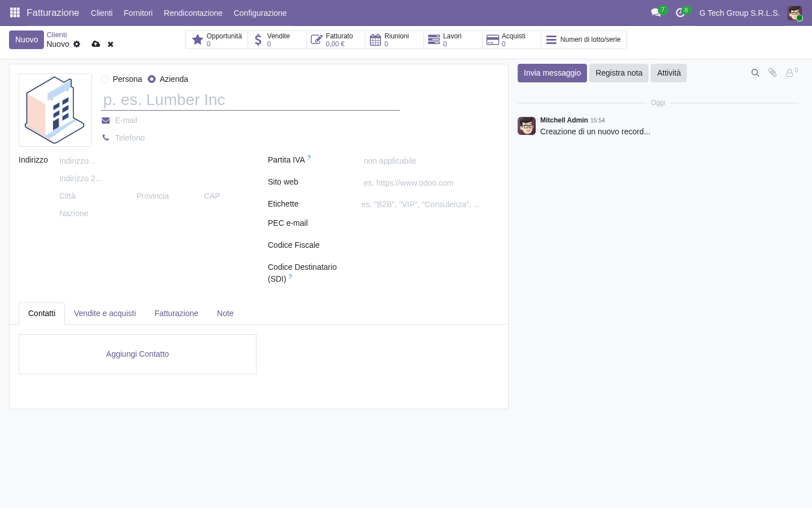Open Acquisti credit card smart button
The height and width of the screenshot is (508, 812).
(511, 40)
